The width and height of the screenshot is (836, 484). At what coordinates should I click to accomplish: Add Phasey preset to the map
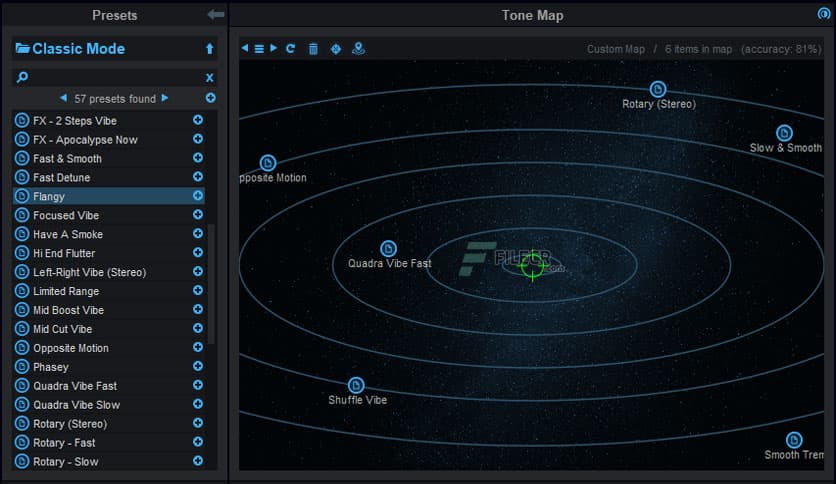pyautogui.click(x=198, y=366)
